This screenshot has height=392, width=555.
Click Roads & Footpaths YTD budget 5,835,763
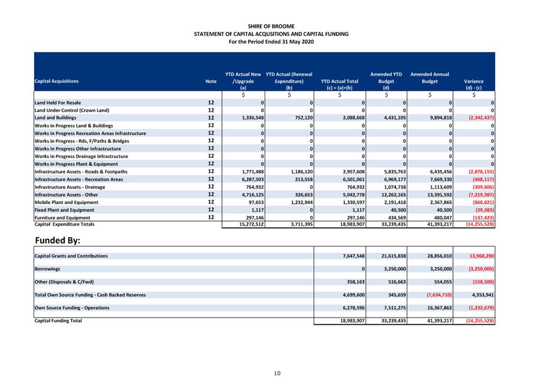(x=395, y=172)
